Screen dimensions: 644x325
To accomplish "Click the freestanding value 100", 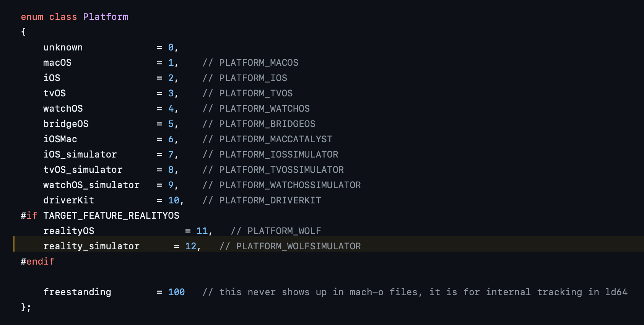I will pyautogui.click(x=176, y=292).
